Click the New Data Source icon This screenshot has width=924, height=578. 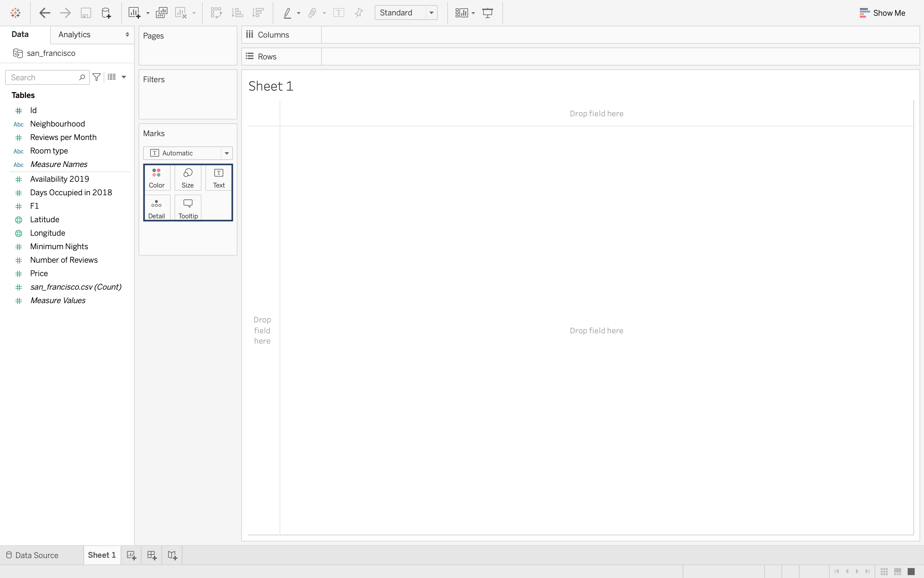pyautogui.click(x=106, y=13)
